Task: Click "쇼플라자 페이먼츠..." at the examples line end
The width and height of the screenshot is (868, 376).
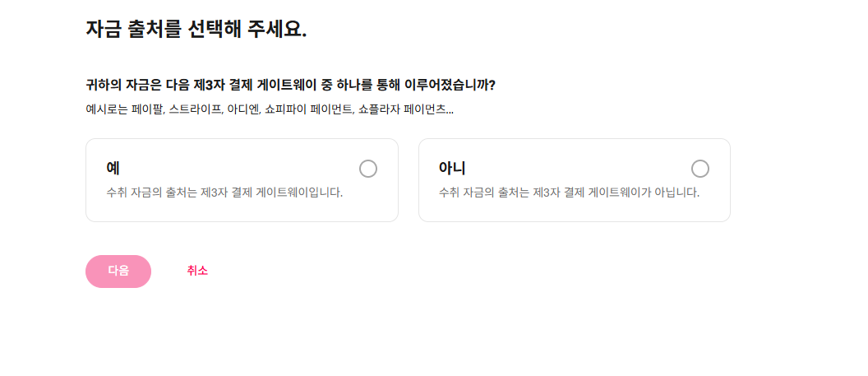Action: 405,109
